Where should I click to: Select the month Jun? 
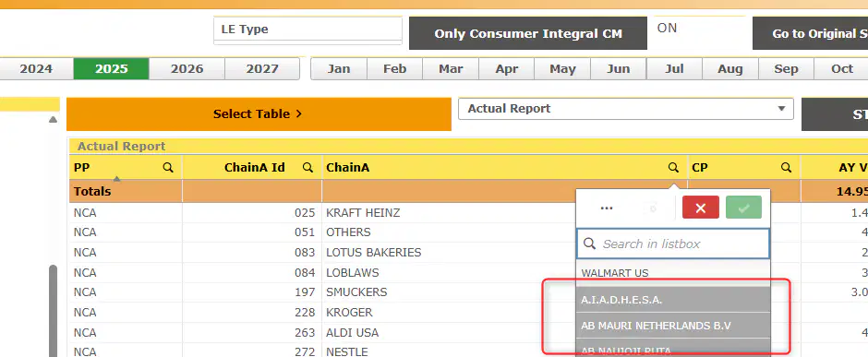pyautogui.click(x=619, y=68)
